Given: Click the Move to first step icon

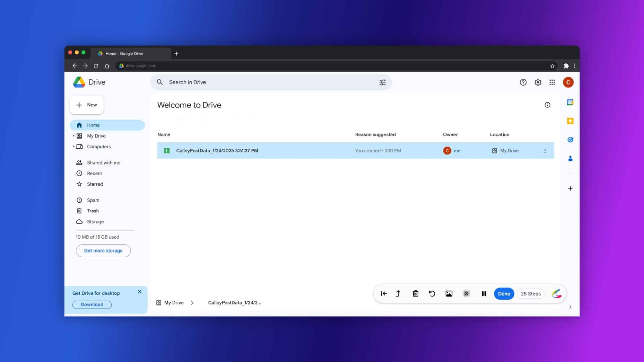Looking at the screenshot, I should (x=383, y=294).
